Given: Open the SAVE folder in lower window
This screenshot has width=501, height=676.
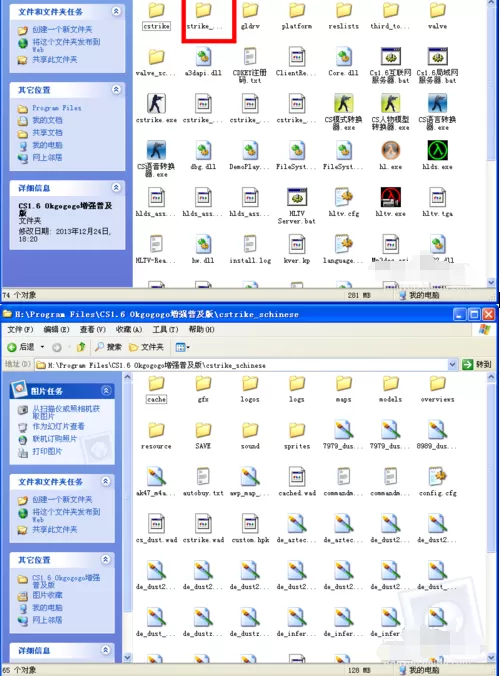Looking at the screenshot, I should click(203, 430).
